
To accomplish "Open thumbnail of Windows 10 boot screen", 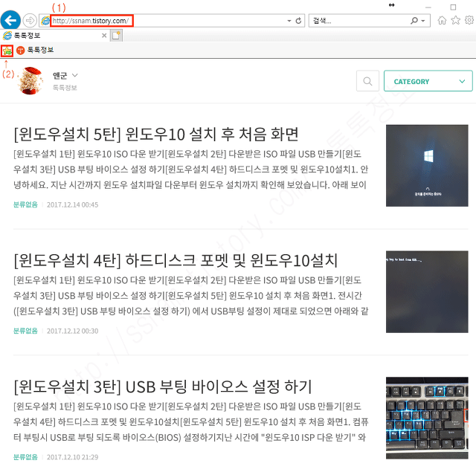I will pos(427,166).
